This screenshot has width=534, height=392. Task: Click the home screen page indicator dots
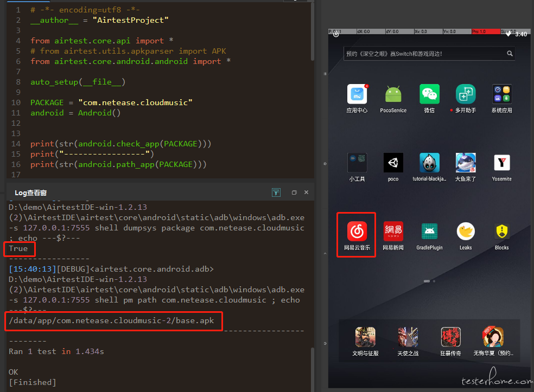click(x=429, y=281)
